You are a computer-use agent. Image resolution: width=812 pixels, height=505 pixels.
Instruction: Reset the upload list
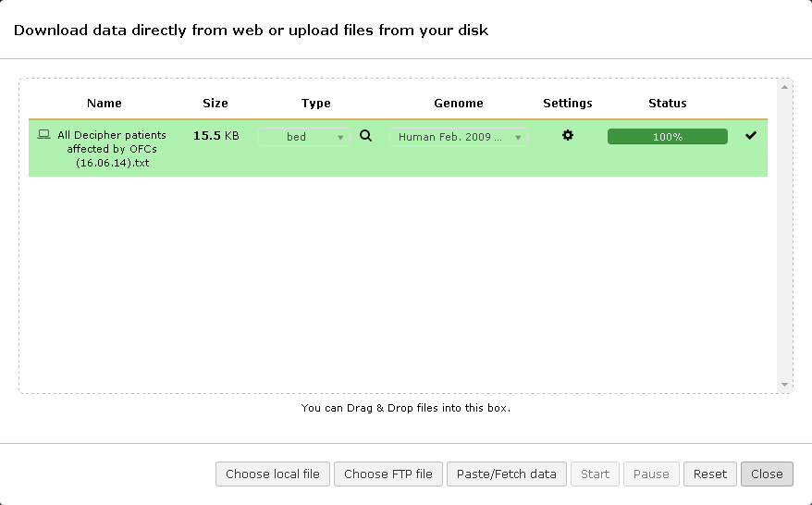coord(709,474)
